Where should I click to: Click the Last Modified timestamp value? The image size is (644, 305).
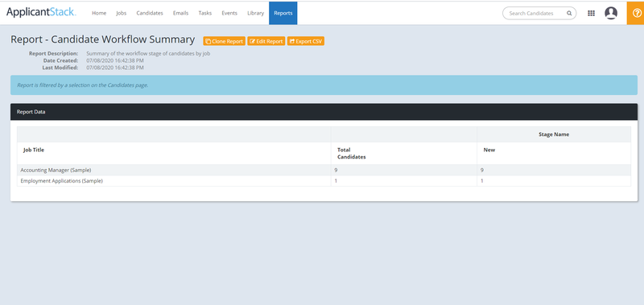tap(115, 68)
